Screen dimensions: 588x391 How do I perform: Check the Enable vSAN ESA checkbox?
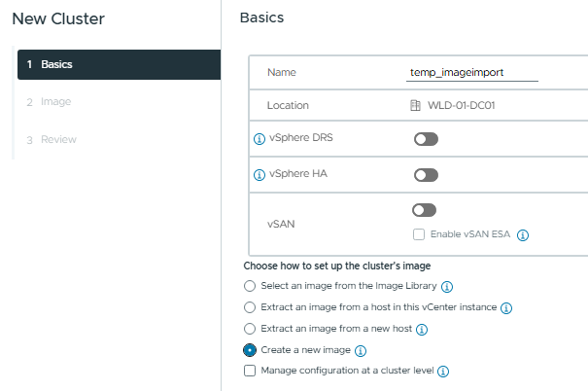(418, 235)
